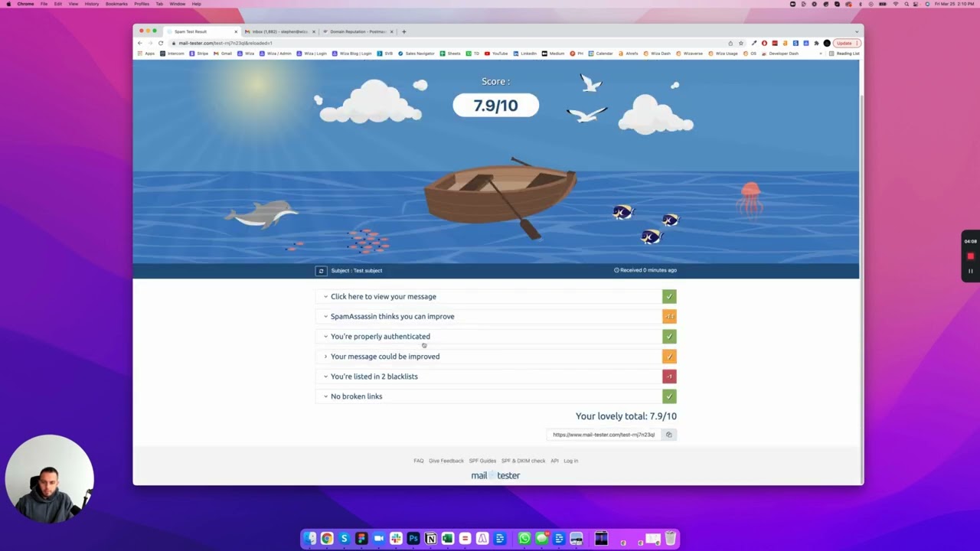Image resolution: width=980 pixels, height=551 pixels.
Task: Open Zoom from the dock
Action: coord(378,539)
